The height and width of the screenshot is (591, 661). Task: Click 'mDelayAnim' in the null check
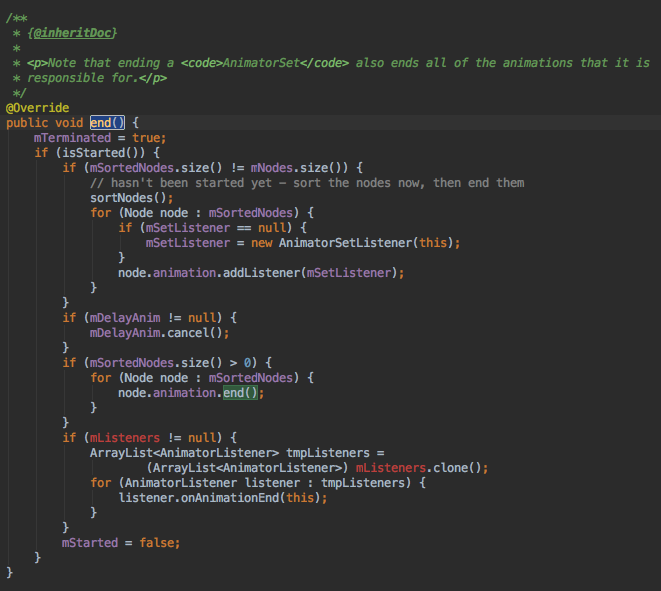125,318
